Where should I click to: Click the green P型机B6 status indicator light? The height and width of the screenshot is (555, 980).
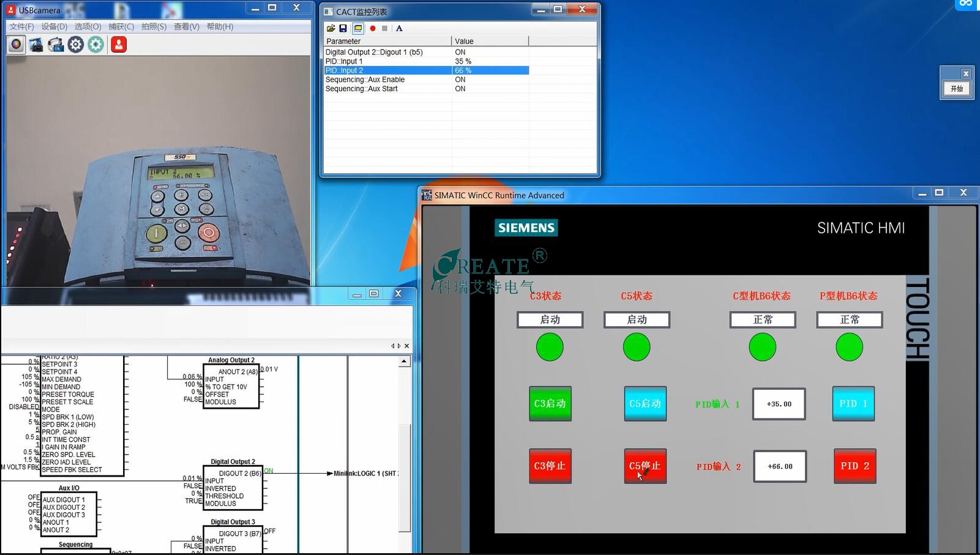[x=850, y=347]
